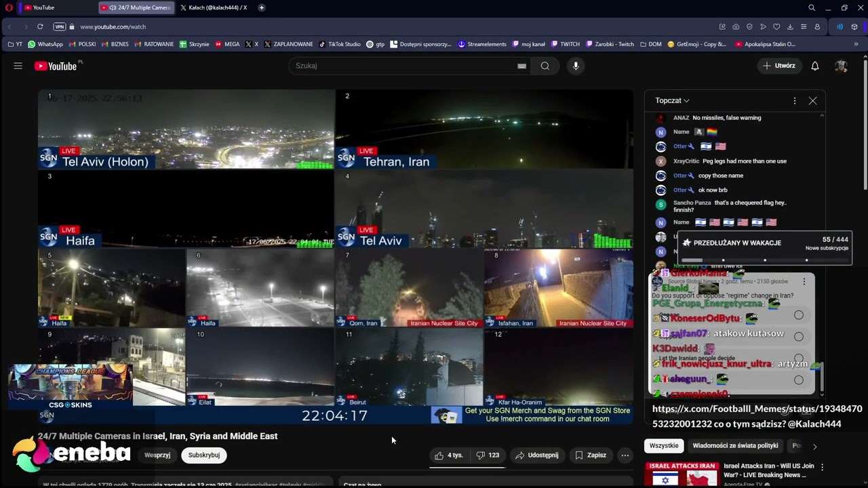
Task: Open the YouTube guide hamburger menu
Action: 18,66
